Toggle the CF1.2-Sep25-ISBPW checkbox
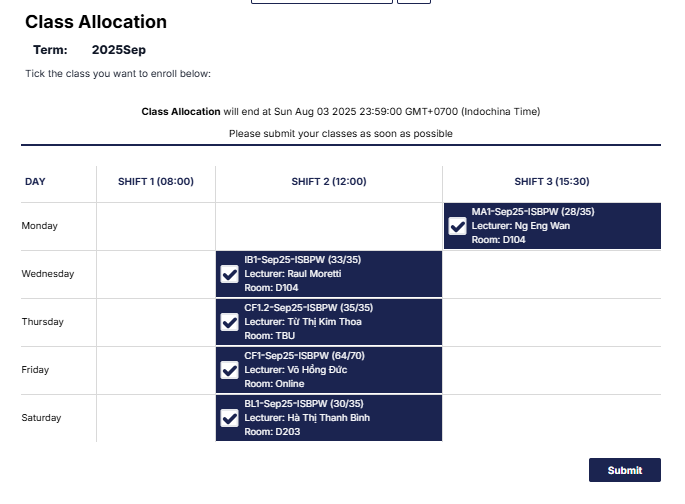 click(229, 322)
